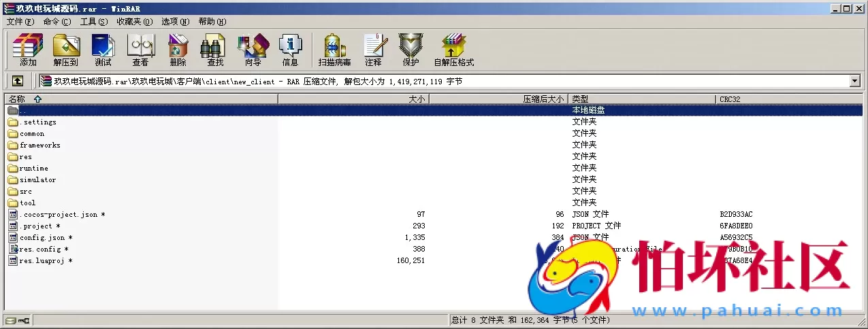This screenshot has height=329, width=868.
Task: Open the 查看 (View) file tool
Action: tap(140, 50)
